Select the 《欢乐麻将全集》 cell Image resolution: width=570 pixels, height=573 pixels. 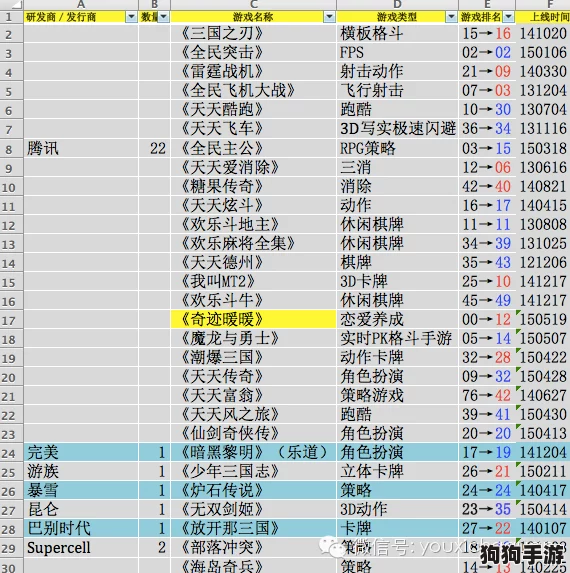pyautogui.click(x=254, y=244)
